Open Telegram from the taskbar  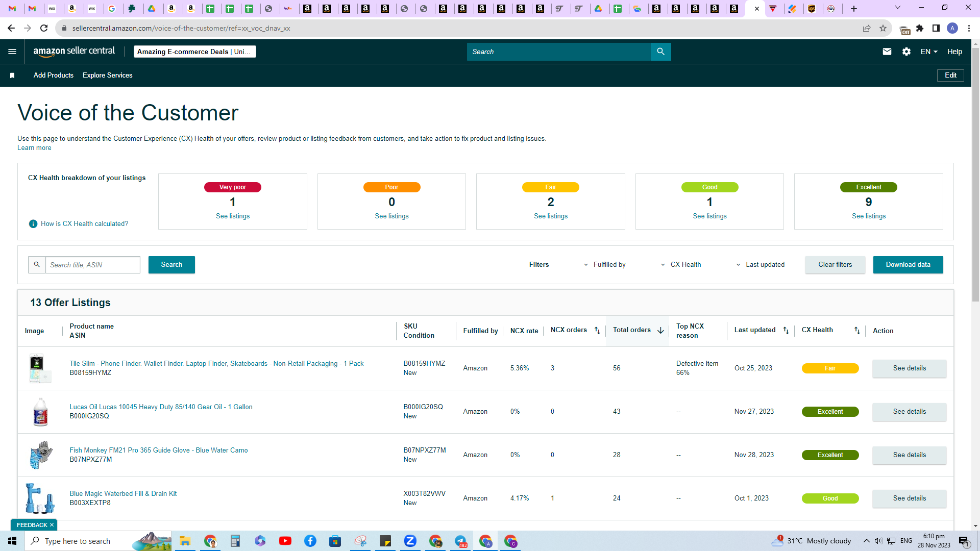coord(460,541)
